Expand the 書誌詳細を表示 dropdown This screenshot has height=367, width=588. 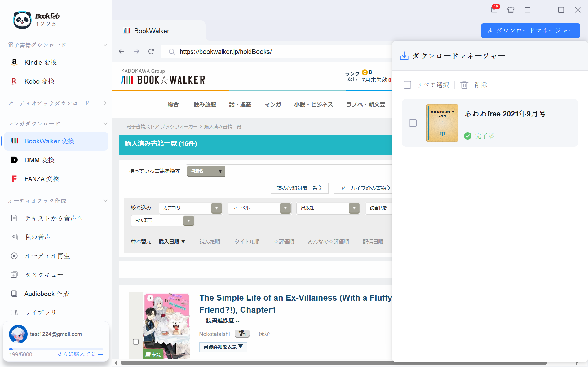point(223,347)
